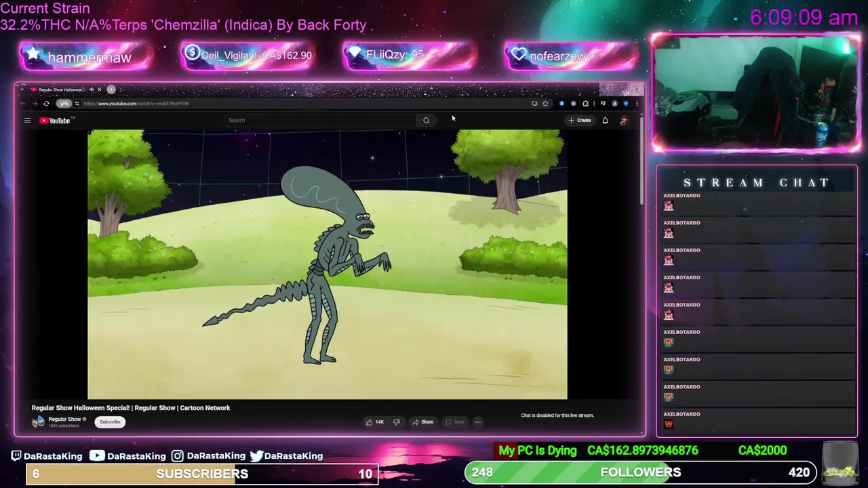Open the tab search dropdown arrow
Viewport: 868px width, 488px height.
pos(22,89)
